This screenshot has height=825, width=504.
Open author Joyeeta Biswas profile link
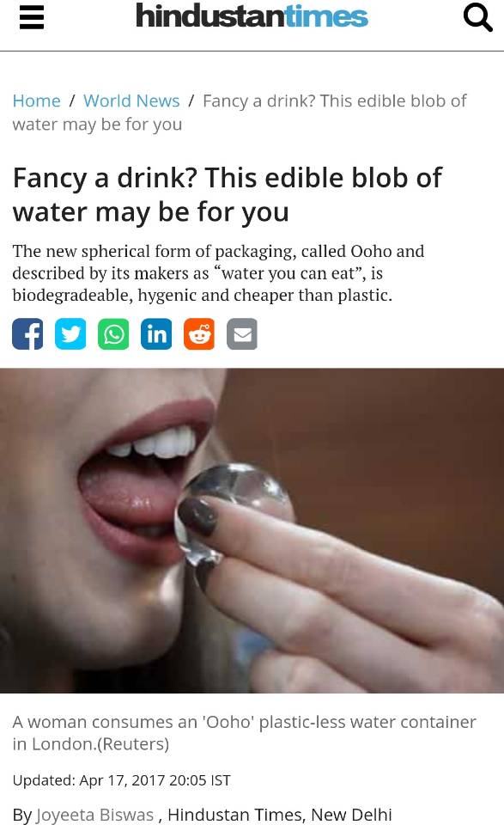[x=94, y=815]
